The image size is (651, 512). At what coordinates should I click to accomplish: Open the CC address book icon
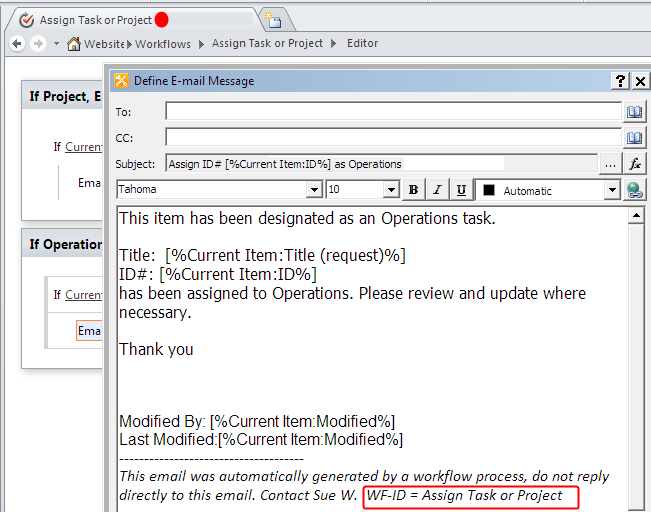(x=634, y=138)
